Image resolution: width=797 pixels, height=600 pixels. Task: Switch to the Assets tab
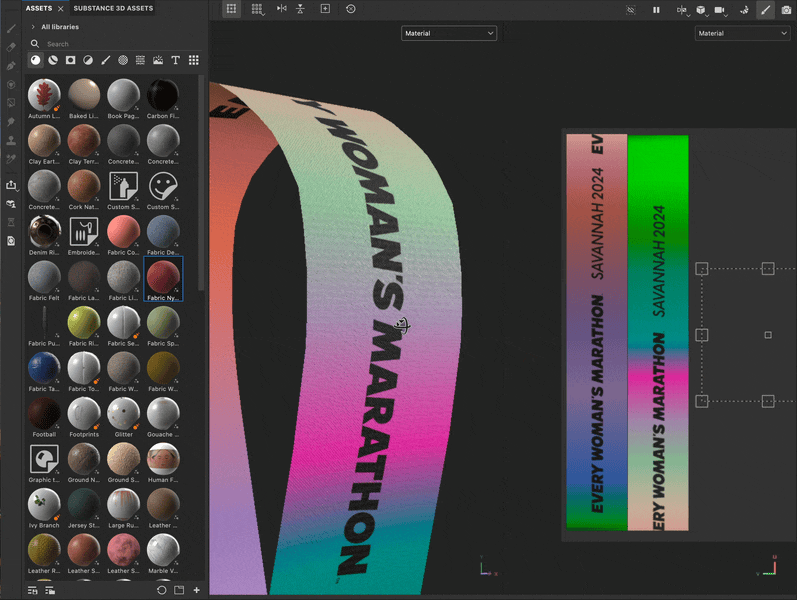(x=39, y=8)
